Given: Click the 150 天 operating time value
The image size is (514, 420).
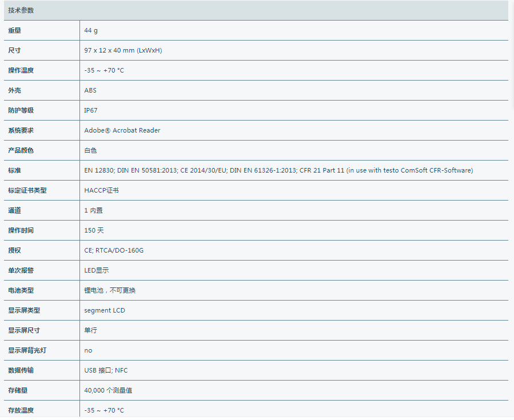Looking at the screenshot, I should pyautogui.click(x=94, y=230).
